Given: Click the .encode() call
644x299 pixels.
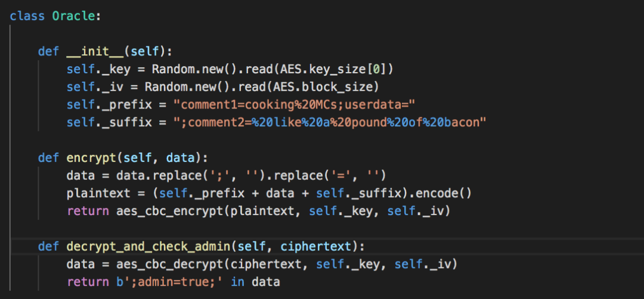Looking at the screenshot, I should (x=431, y=194).
